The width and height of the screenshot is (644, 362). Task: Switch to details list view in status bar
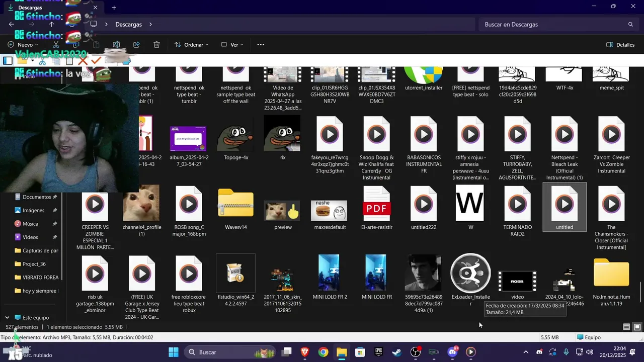[626, 327]
